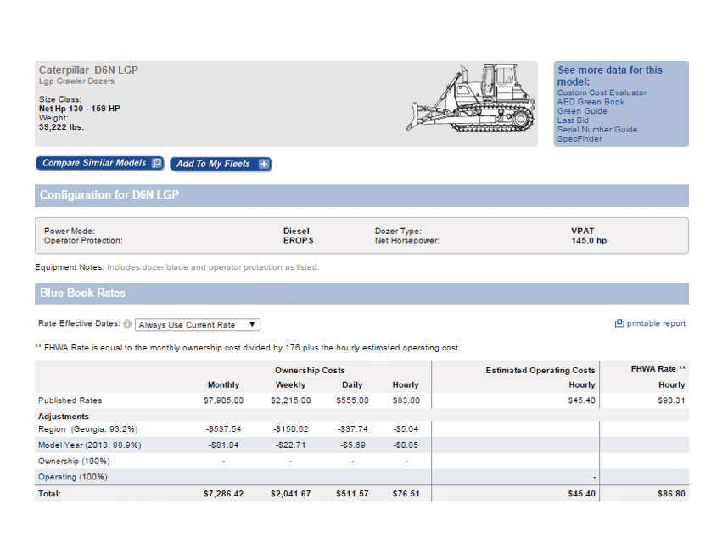Click the printer icon next to printable report
Screen dimensions: 728x560
pyautogui.click(x=619, y=323)
